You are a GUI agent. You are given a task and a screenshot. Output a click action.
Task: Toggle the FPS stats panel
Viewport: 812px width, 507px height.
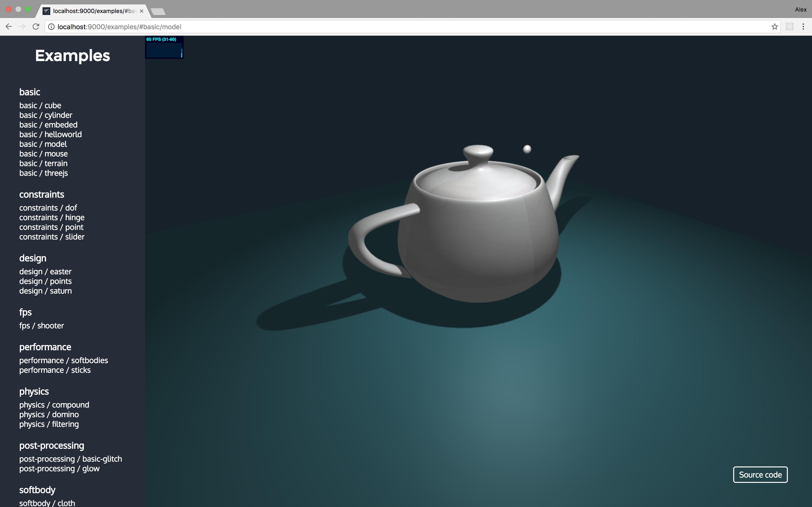coord(164,47)
